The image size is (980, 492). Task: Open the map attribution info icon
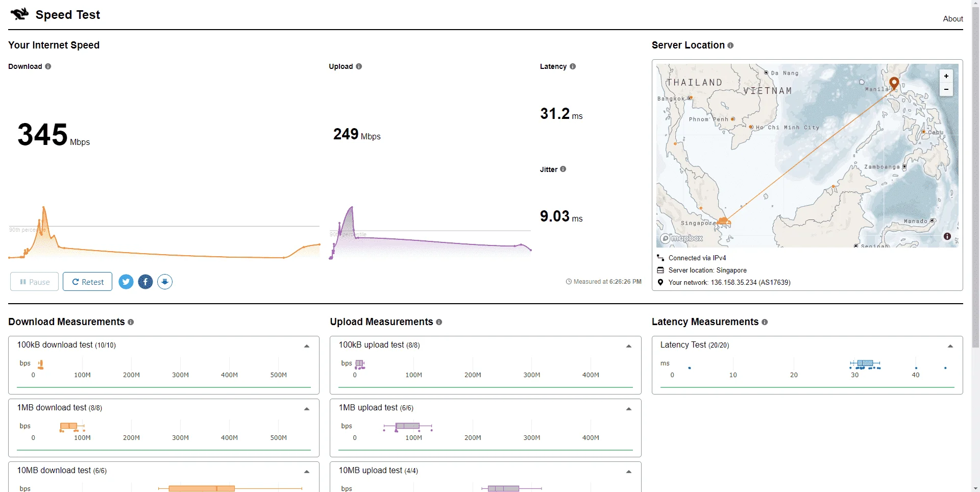click(x=947, y=236)
